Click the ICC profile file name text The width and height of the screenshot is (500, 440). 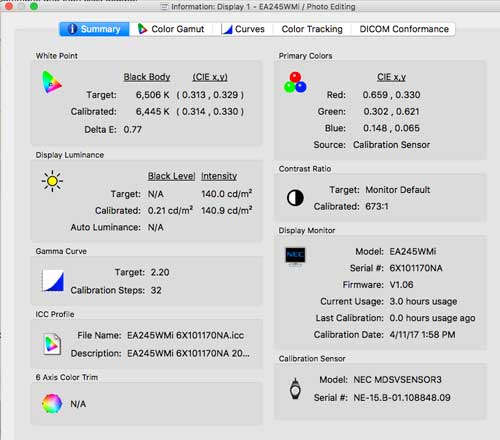(185, 335)
